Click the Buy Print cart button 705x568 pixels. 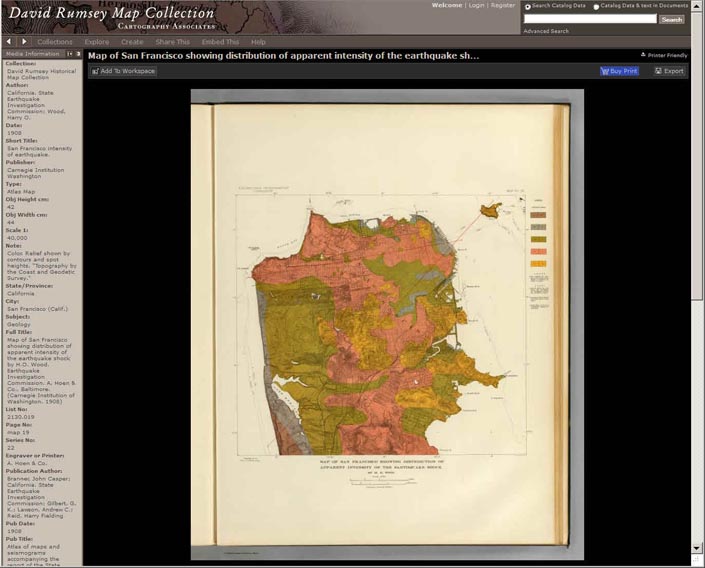pyautogui.click(x=619, y=71)
